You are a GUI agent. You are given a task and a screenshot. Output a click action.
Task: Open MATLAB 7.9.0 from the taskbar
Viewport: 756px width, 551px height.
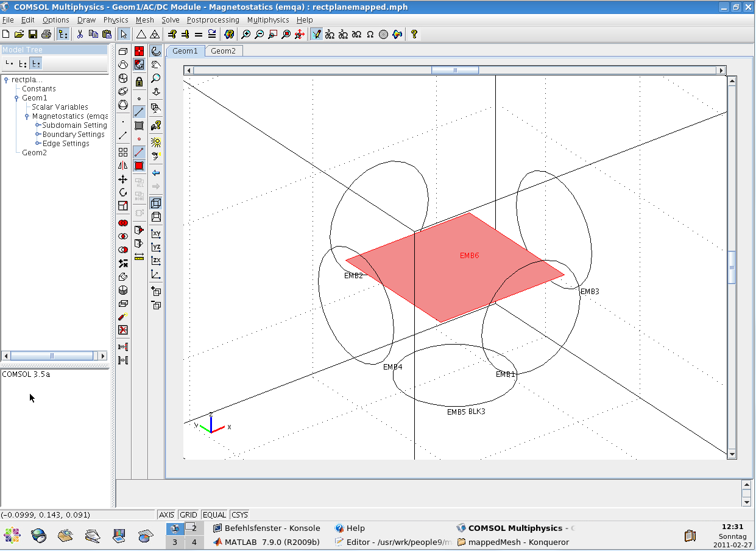[x=266, y=542]
